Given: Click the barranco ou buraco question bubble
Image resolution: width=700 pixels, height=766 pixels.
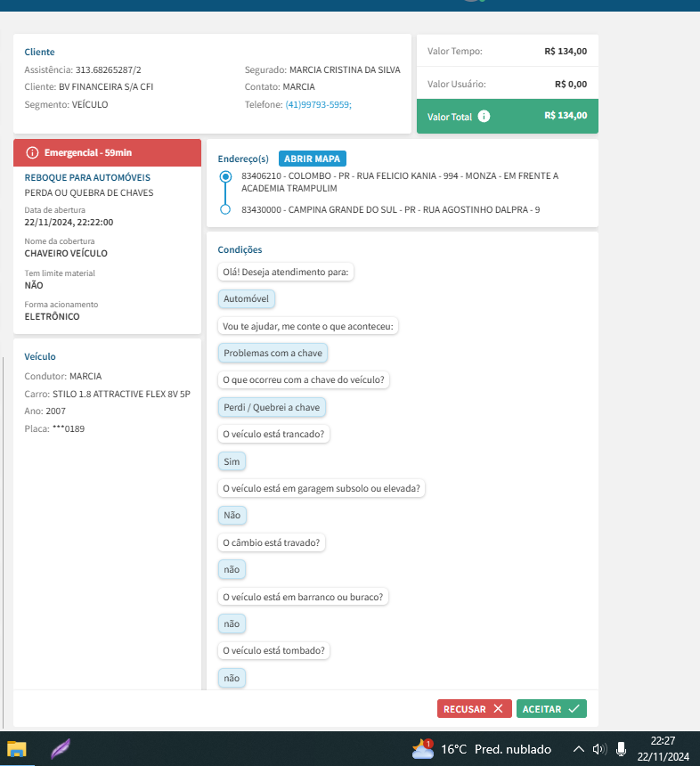Looking at the screenshot, I should 303,597.
